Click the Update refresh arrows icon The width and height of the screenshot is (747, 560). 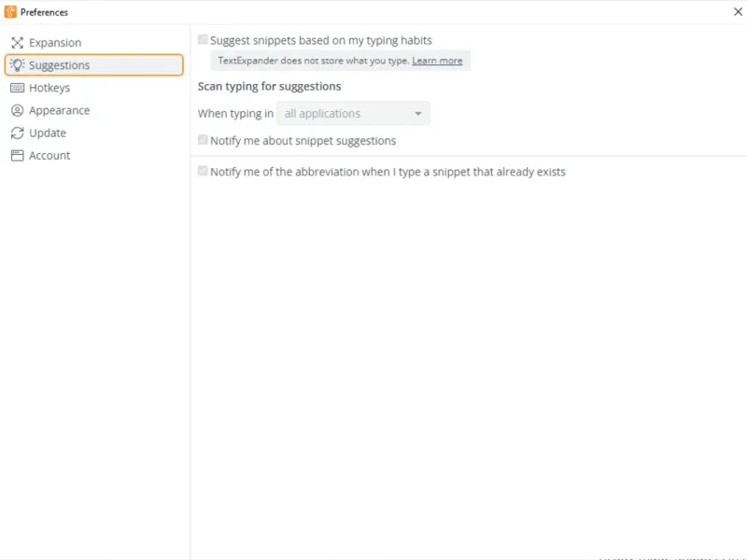(17, 133)
